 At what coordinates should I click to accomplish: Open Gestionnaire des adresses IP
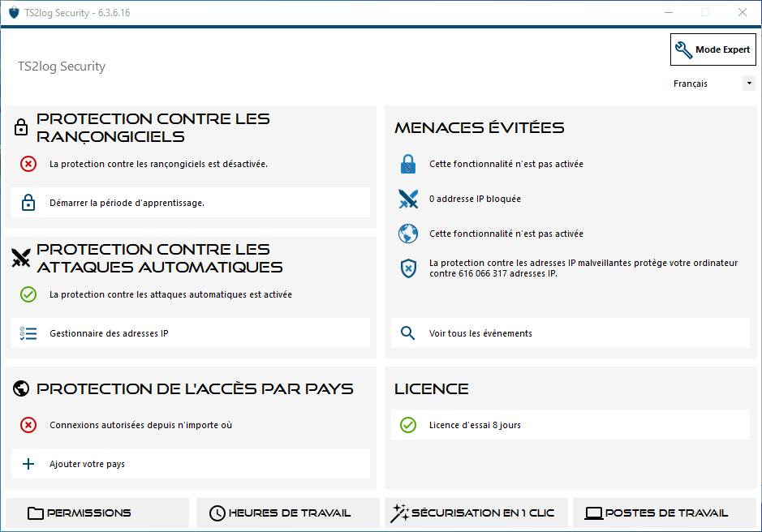click(x=191, y=333)
